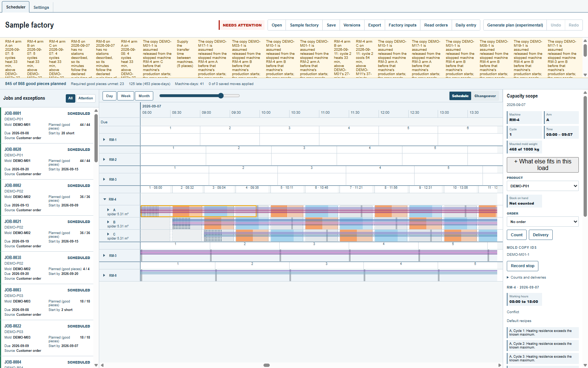
Task: Expand the RM-2 machine row
Action: (104, 160)
